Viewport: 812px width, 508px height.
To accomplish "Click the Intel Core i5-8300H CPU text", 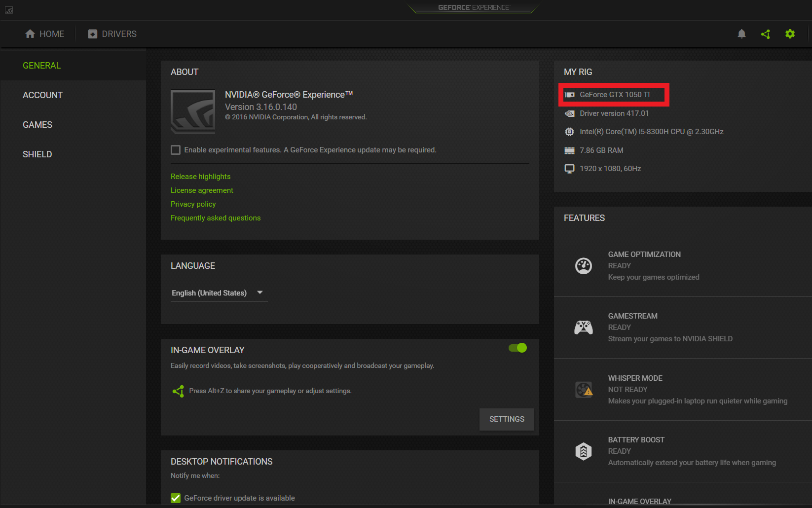I will point(652,132).
